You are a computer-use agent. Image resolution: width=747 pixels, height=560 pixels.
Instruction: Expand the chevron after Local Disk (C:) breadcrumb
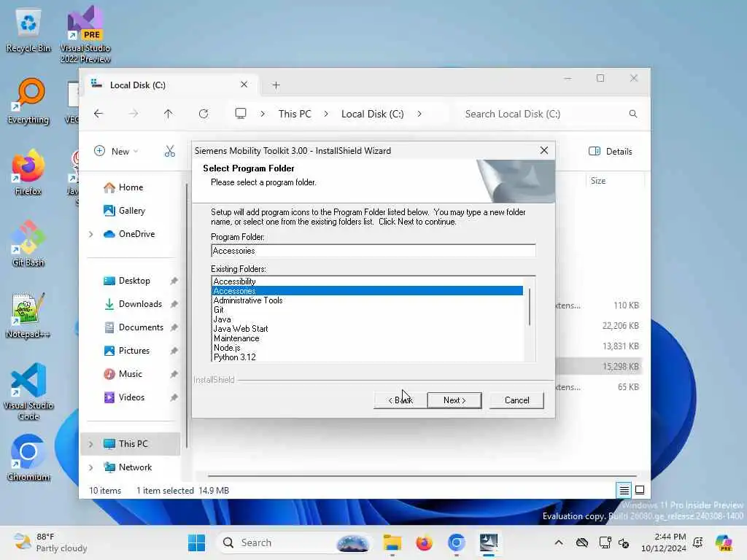coord(419,114)
